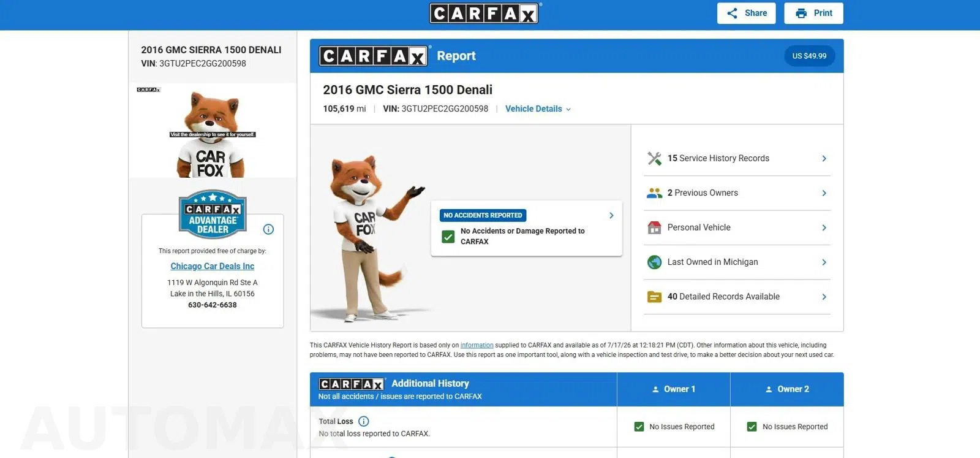Screen dimensions: 980x458
Task: Expand 15 Service History Records row
Action: (737, 158)
